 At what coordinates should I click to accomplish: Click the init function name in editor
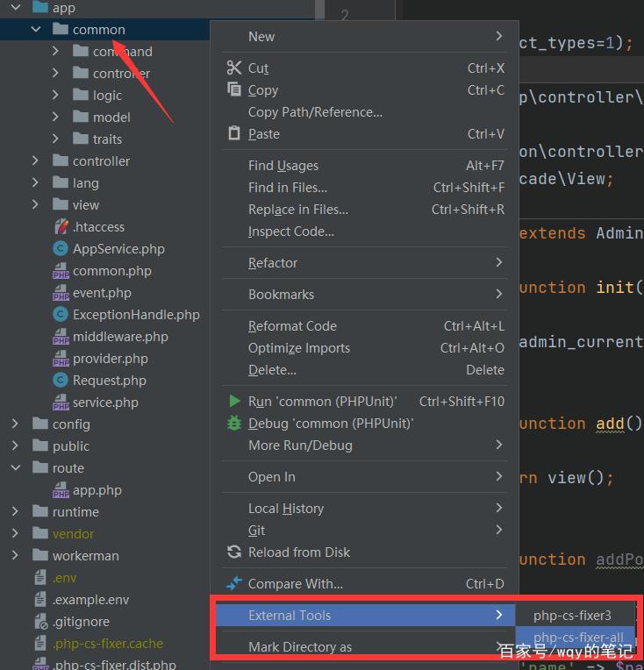coord(615,287)
